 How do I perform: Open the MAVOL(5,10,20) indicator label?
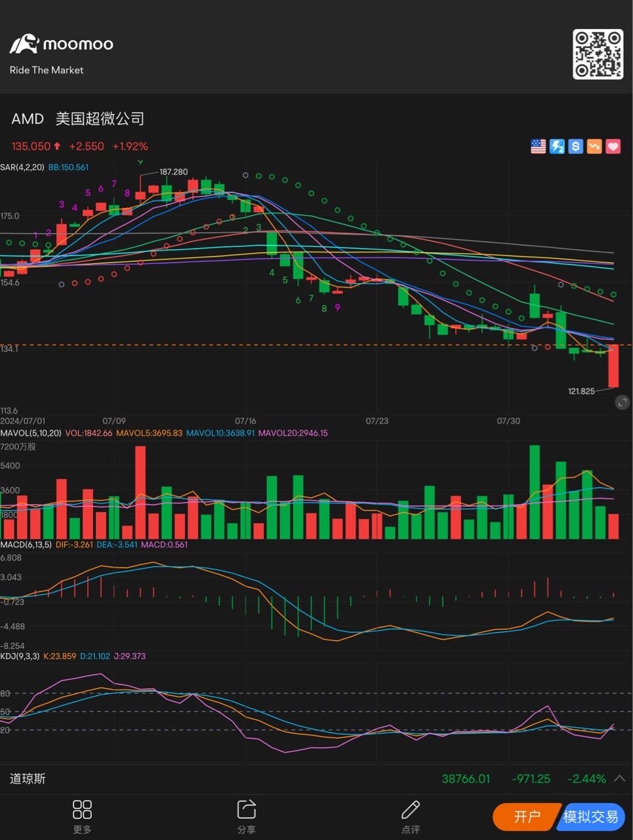pyautogui.click(x=31, y=433)
